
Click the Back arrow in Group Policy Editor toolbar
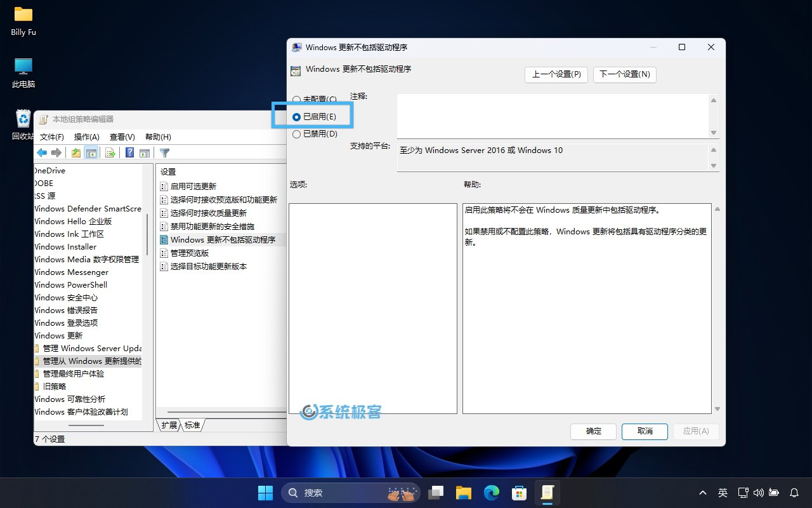pos(42,152)
